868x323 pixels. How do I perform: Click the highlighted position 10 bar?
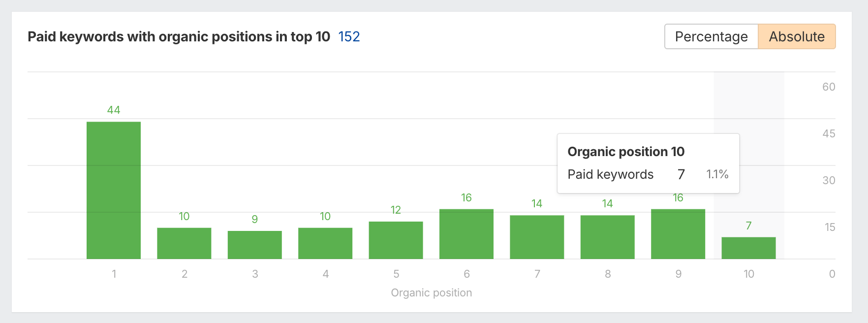(x=748, y=248)
